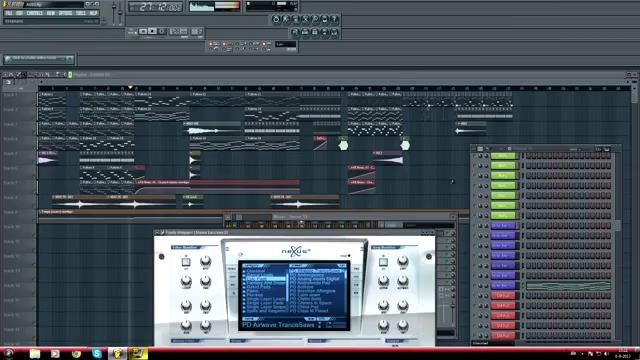Click the Play button in transport panel
This screenshot has width=640, height=360.
143,31
